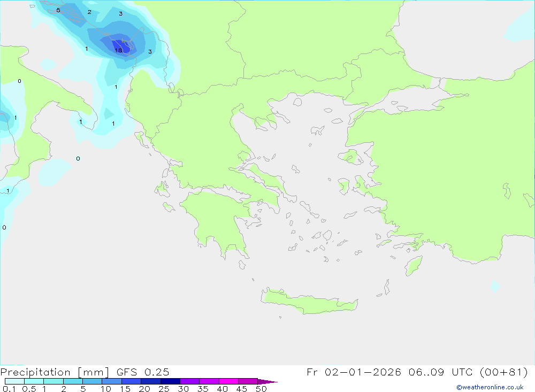Click the '(00+81)' forecast offset text
The height and width of the screenshot is (392, 535).
[503, 372]
